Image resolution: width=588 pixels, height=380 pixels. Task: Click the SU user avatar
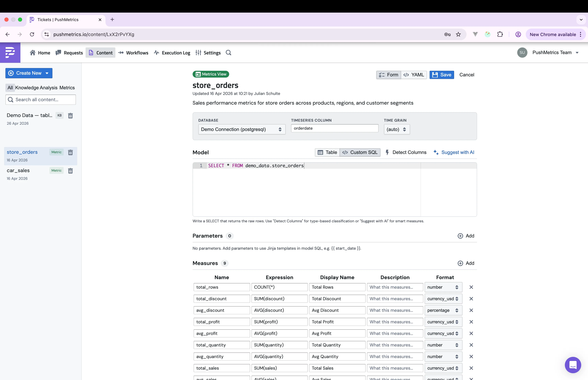point(522,53)
